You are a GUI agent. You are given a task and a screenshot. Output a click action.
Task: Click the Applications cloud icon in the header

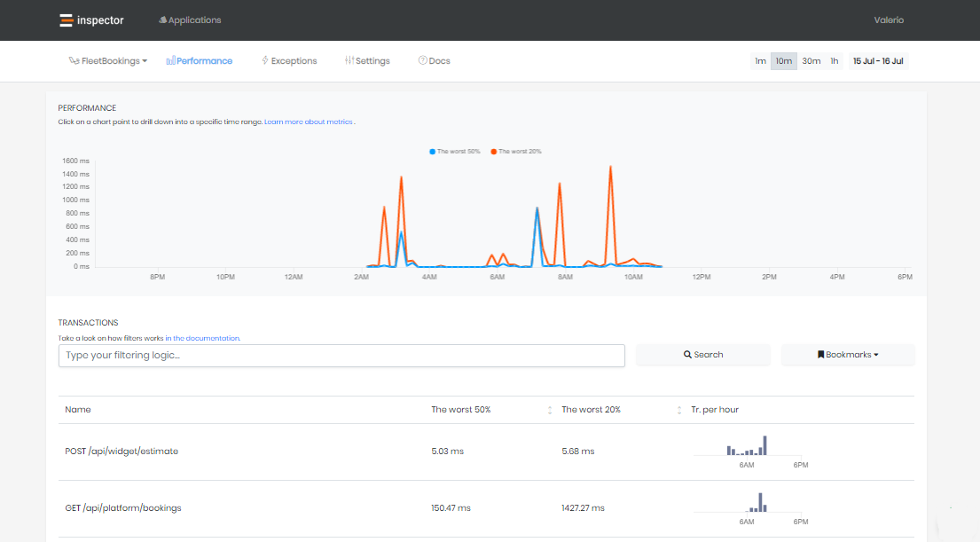pos(161,19)
